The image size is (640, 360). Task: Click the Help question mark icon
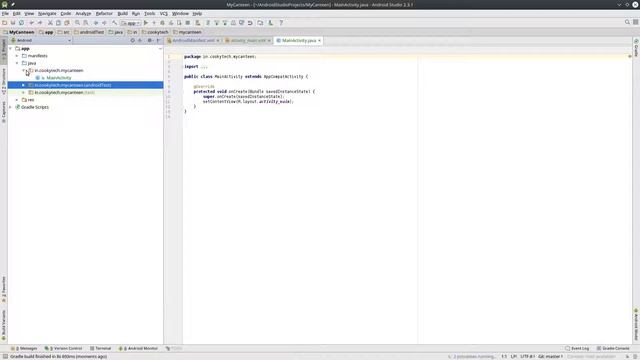[x=281, y=23]
